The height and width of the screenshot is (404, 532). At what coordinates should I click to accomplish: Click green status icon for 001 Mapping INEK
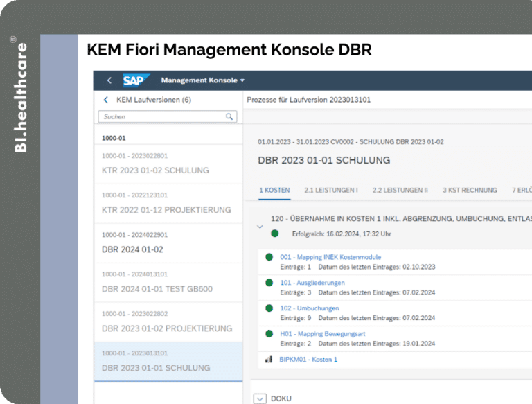pos(269,257)
